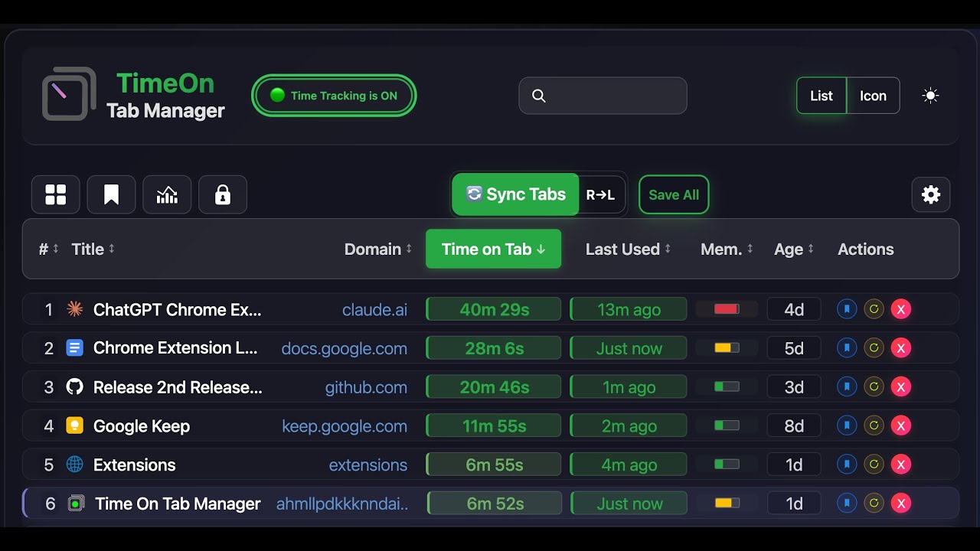This screenshot has width=980, height=551.
Task: Click the claude.ai domain
Action: pyautogui.click(x=374, y=309)
